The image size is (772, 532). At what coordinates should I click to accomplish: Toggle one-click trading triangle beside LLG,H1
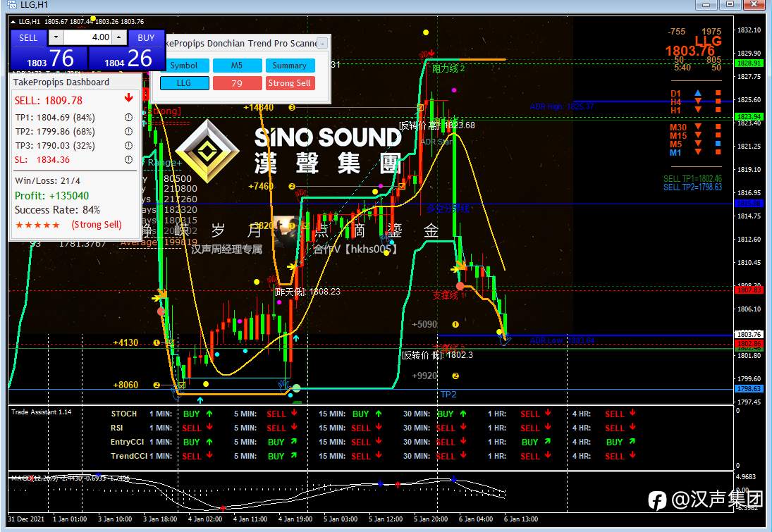click(x=13, y=22)
